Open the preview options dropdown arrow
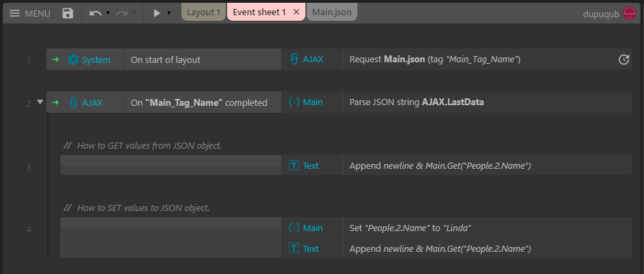Screen dimensions: 644x274 pyautogui.click(x=169, y=13)
